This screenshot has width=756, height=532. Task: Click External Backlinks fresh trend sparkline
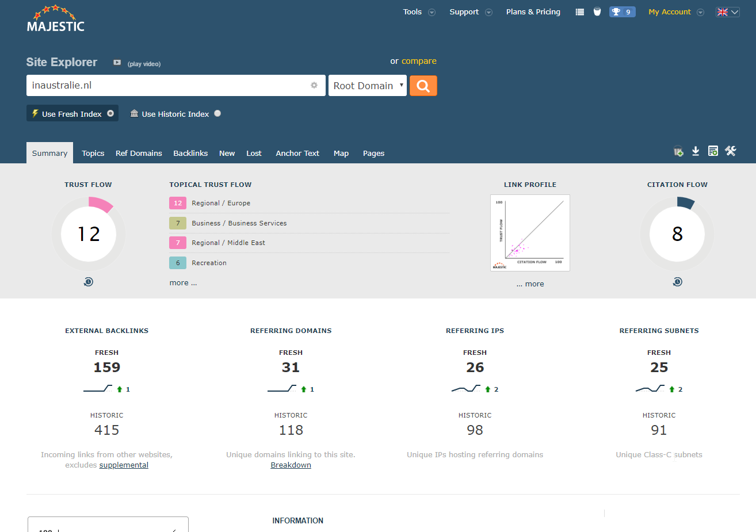coord(98,389)
